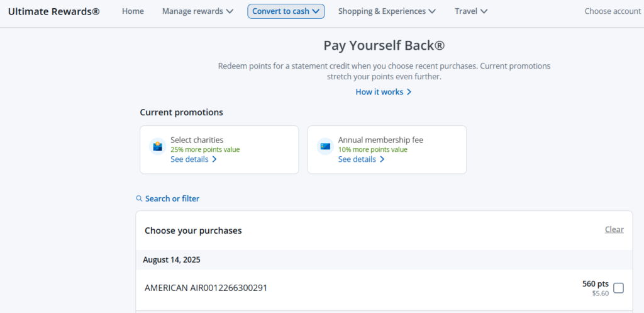Click the Ultimate Rewards logo text
Viewport: 644px width, 313px height.
click(x=54, y=11)
